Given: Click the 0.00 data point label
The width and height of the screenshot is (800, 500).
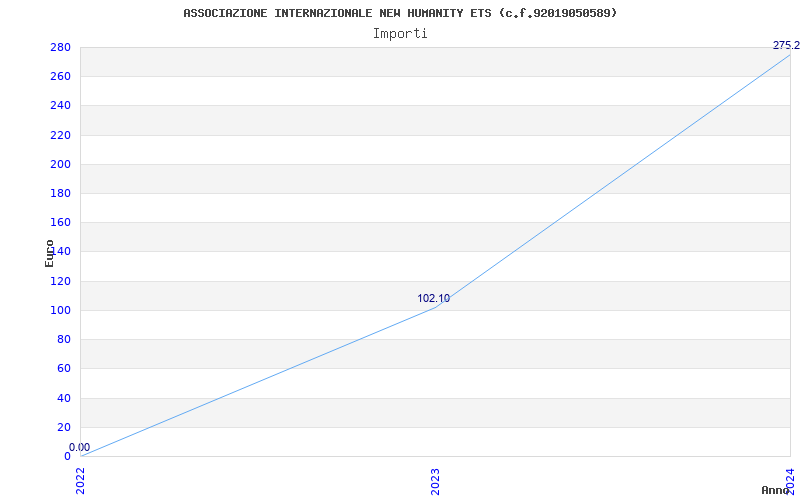Looking at the screenshot, I should [80, 447].
